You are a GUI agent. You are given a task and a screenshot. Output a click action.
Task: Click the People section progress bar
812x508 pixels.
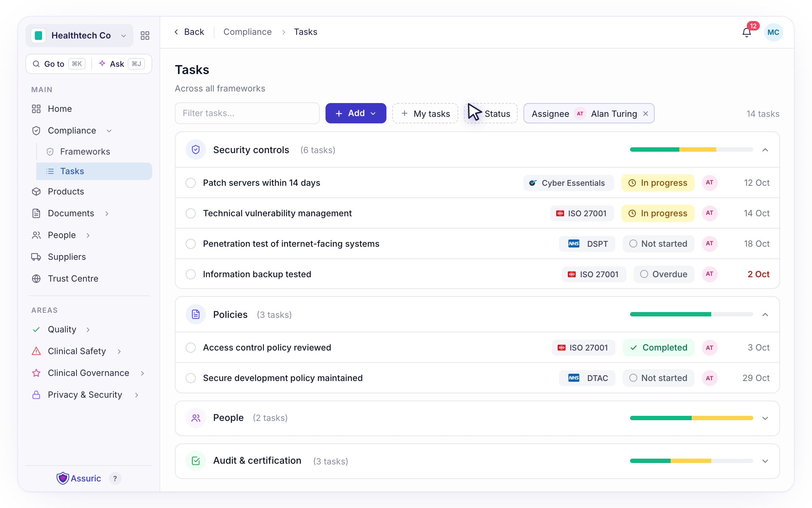pyautogui.click(x=691, y=418)
